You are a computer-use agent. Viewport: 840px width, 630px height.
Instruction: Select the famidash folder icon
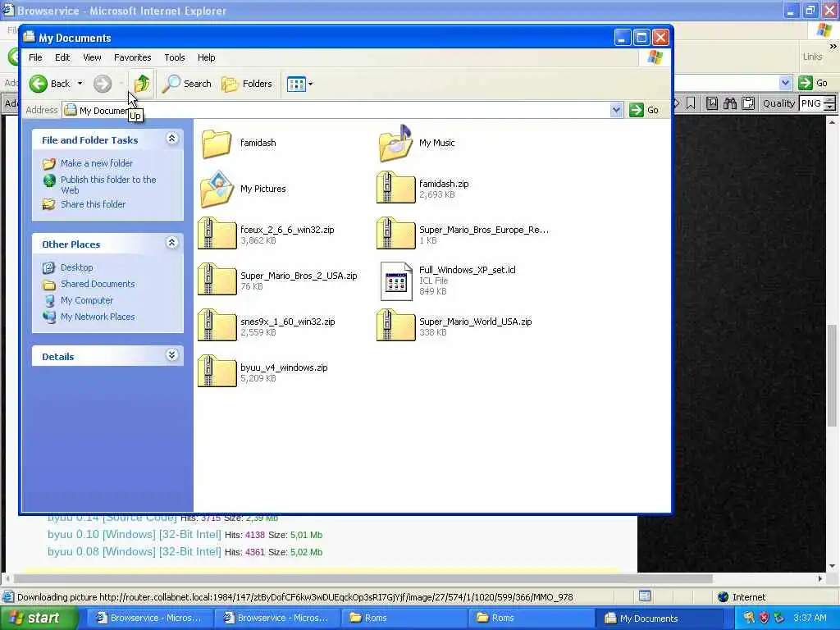(217, 143)
